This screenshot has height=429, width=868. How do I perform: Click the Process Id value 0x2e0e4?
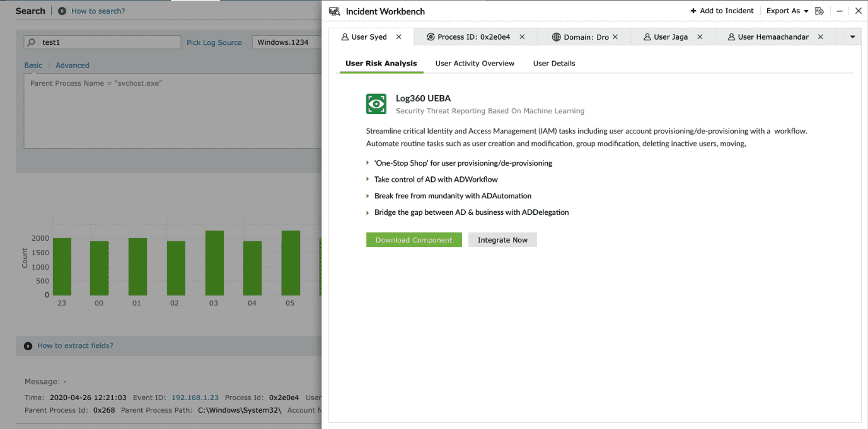click(284, 398)
